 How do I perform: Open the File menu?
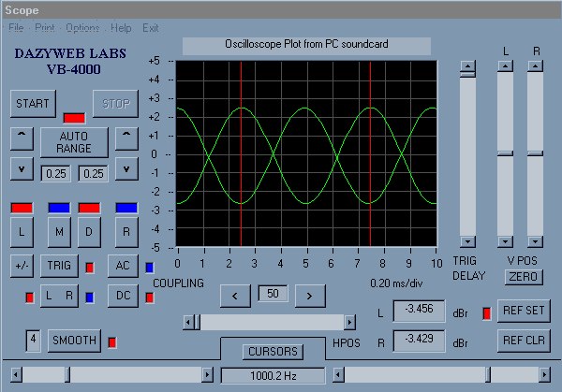(x=16, y=28)
